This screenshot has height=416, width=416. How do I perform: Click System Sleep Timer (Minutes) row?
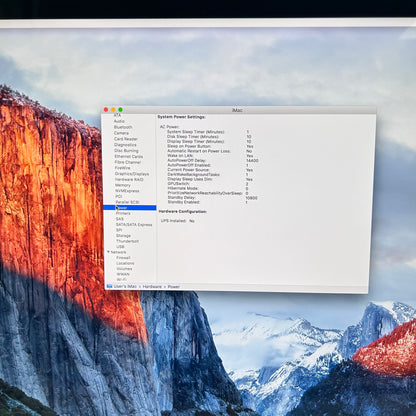coord(208,132)
